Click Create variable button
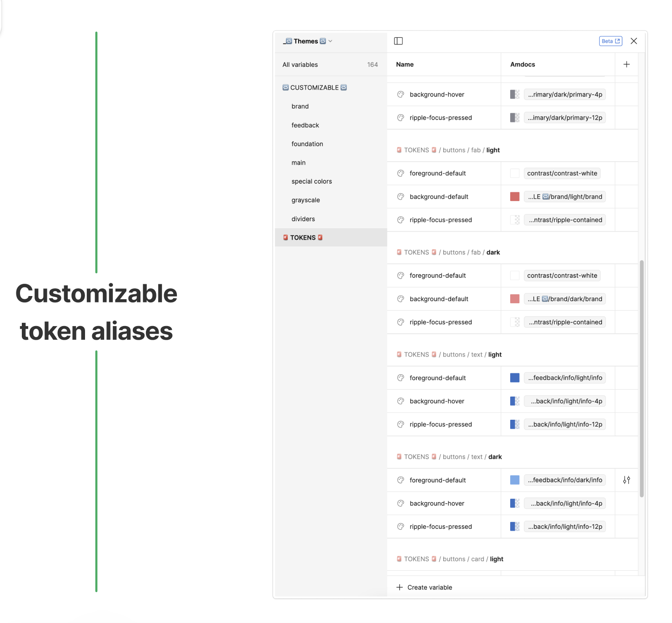The height and width of the screenshot is (623, 672). point(430,588)
